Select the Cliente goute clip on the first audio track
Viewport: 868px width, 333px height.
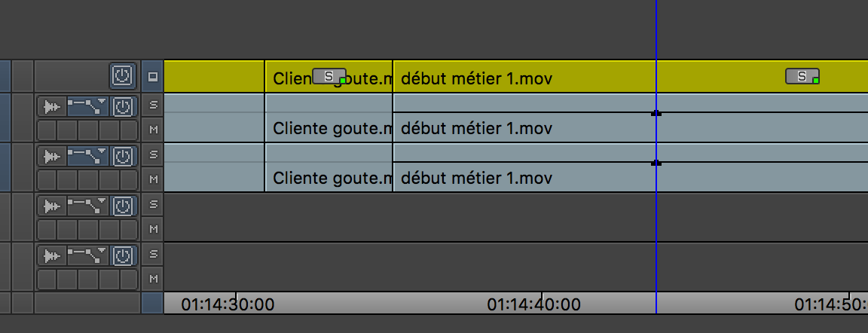(329, 128)
